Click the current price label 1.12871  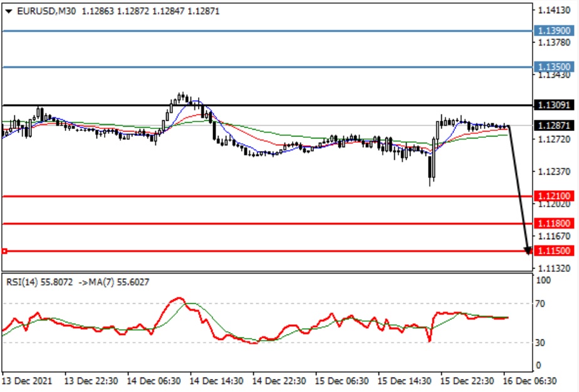click(554, 125)
